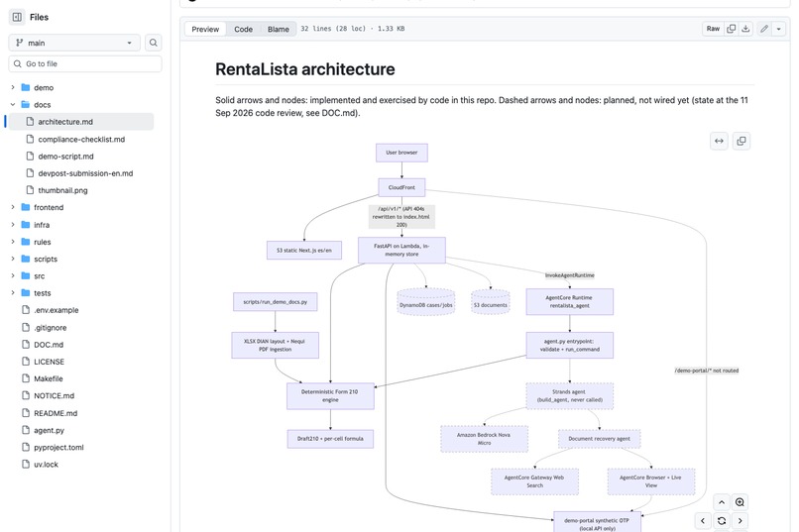Expand diagram to full width icon

tap(719, 141)
